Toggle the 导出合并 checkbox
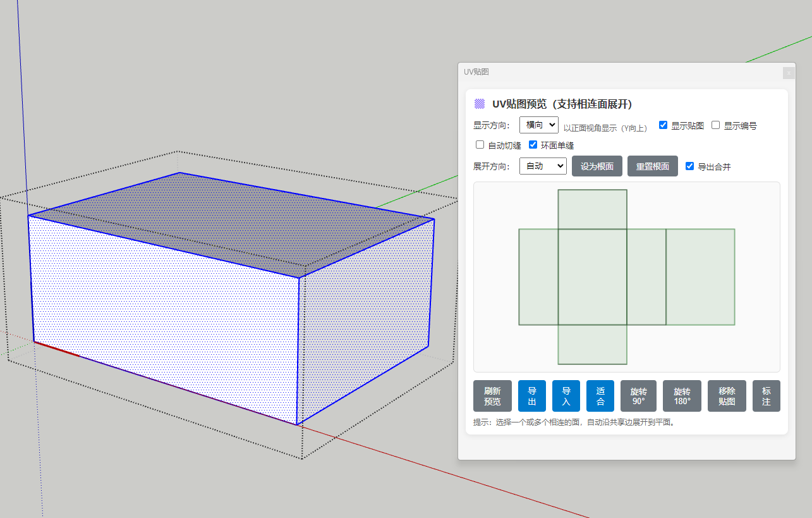 point(689,166)
